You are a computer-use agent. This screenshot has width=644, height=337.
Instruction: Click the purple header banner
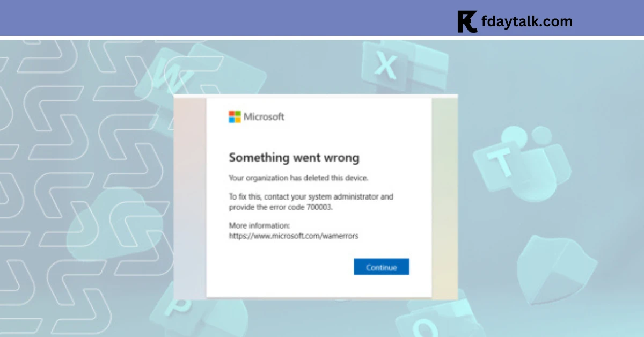322,18
